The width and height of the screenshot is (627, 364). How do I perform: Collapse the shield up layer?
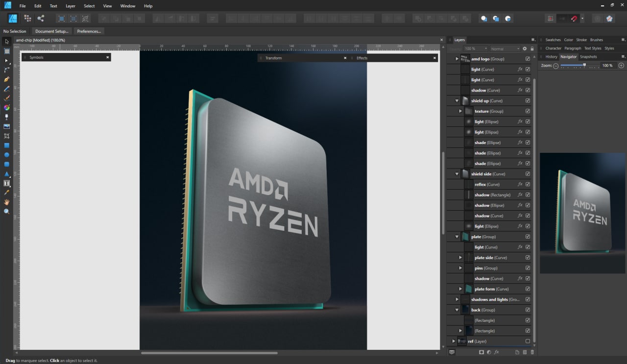[x=457, y=101]
